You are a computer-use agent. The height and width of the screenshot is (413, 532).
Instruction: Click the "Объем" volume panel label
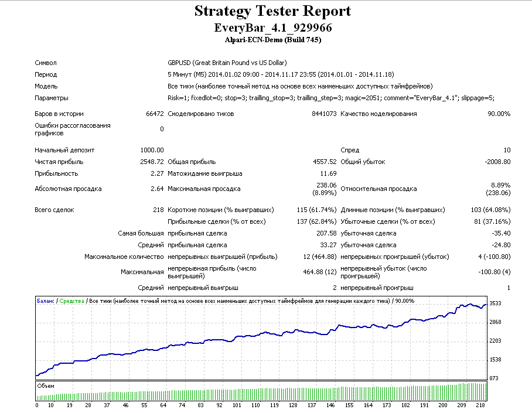pyautogui.click(x=46, y=386)
